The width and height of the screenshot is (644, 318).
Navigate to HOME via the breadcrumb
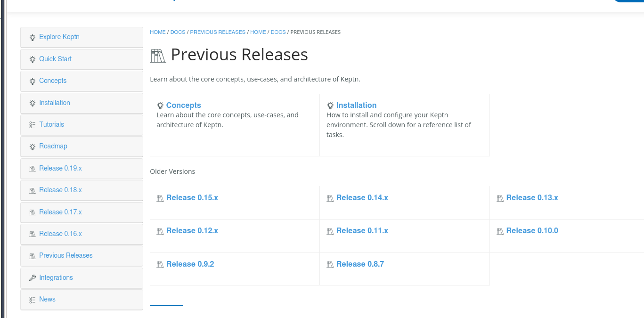tap(157, 32)
